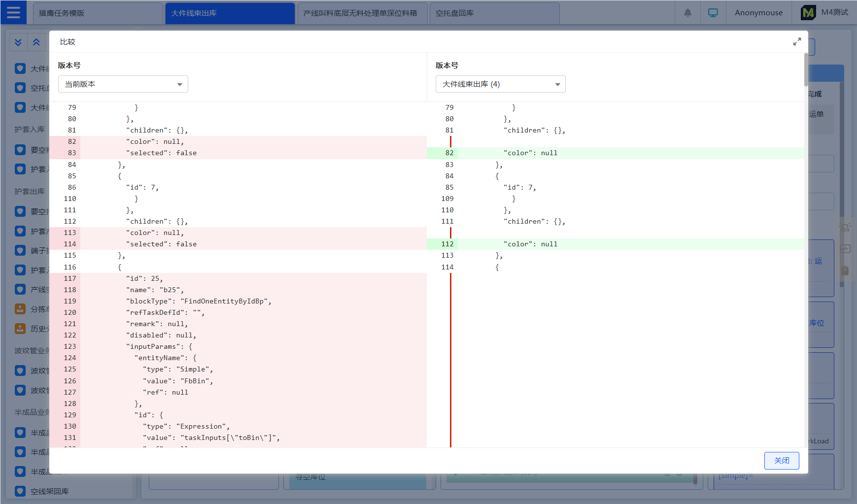
Task: Click the monitor screen icon in header
Action: (x=713, y=13)
